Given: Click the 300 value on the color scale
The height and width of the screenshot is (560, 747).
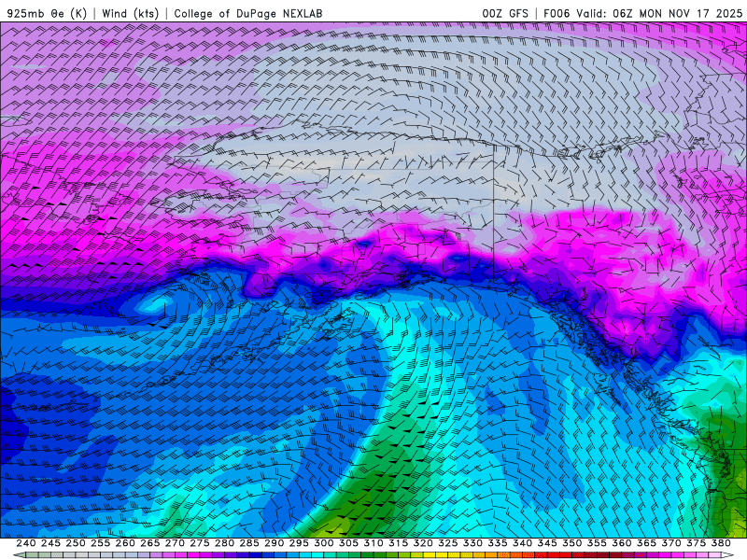Looking at the screenshot, I should point(323,543).
